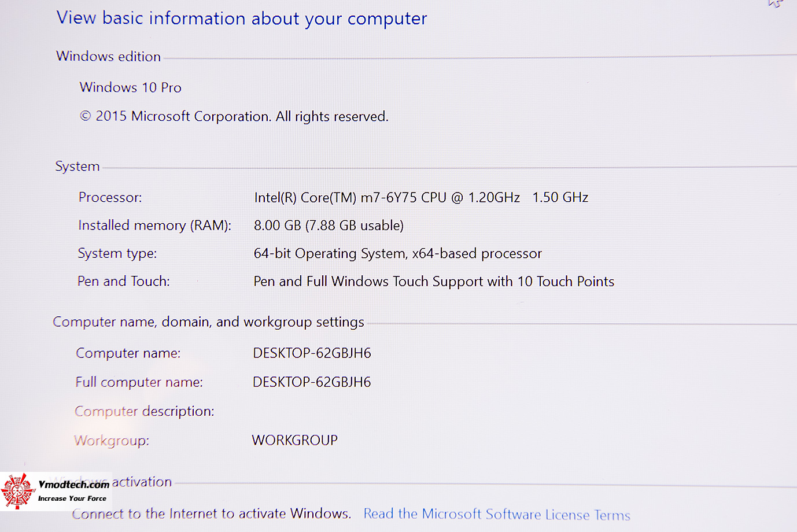The width and height of the screenshot is (797, 532).
Task: Click the 'Full computer name:' label
Action: pos(139,382)
